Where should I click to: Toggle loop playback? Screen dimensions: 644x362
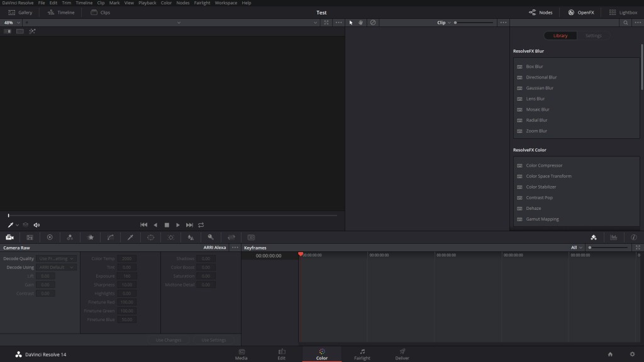click(201, 225)
